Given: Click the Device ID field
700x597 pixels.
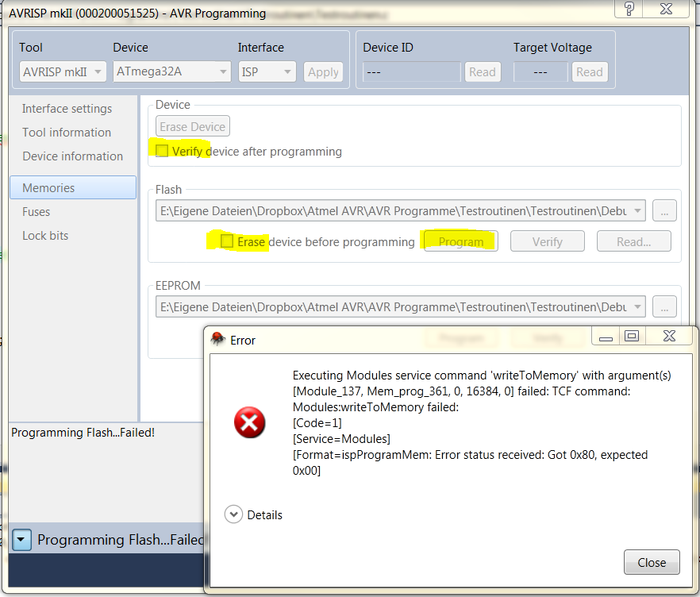Looking at the screenshot, I should tap(412, 72).
